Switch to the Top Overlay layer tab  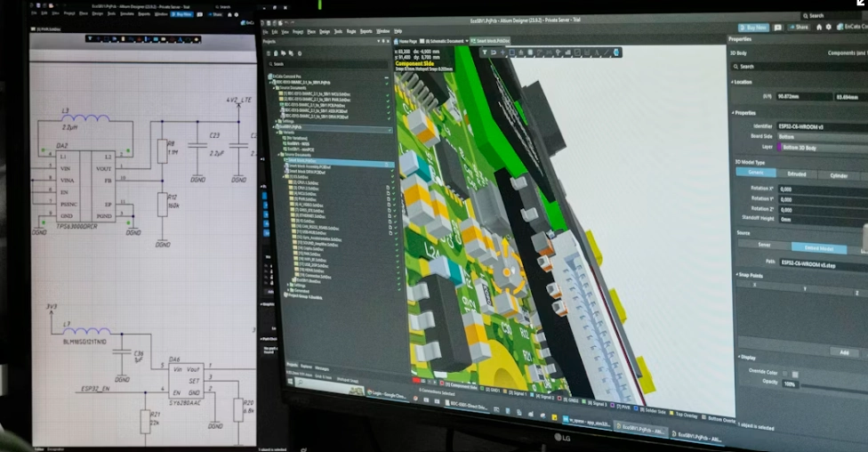(684, 415)
